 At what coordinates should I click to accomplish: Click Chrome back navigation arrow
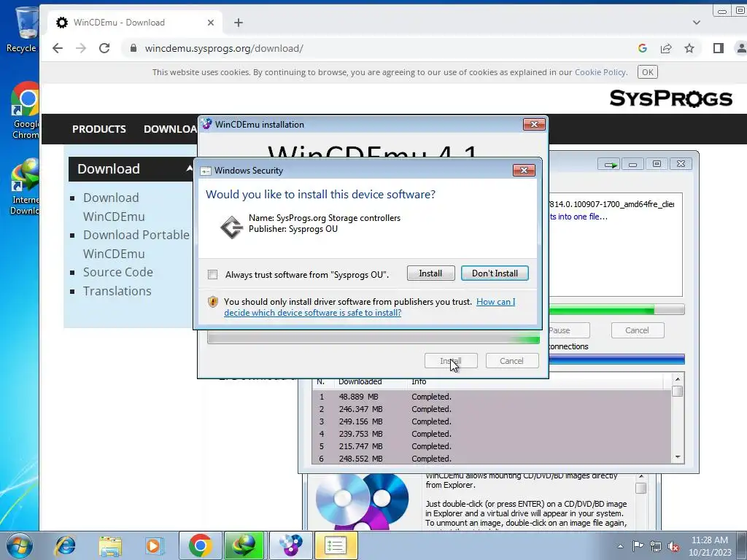pos(58,48)
